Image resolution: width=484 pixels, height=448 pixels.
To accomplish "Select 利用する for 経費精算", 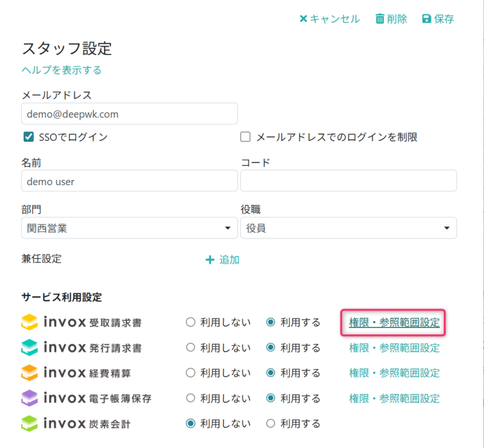I will coord(270,373).
